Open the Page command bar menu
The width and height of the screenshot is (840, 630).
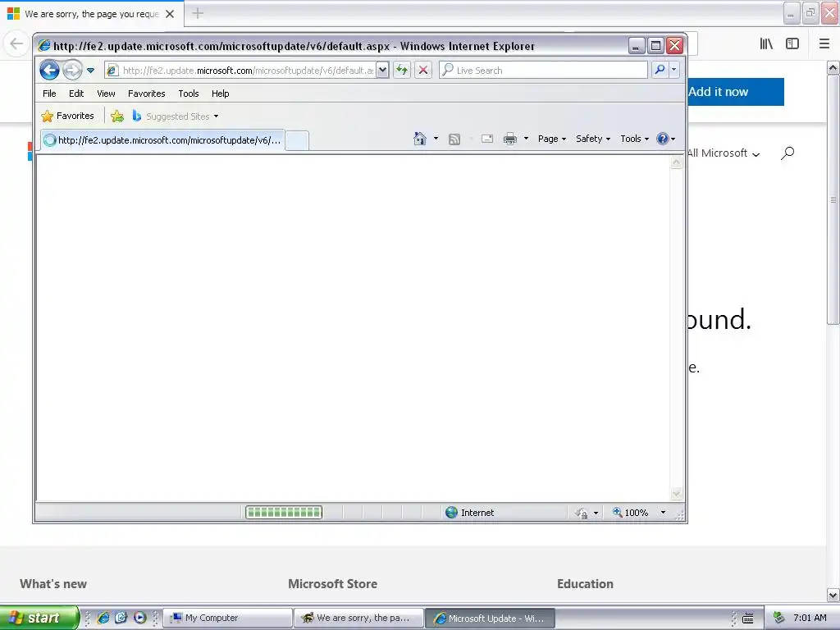pos(552,139)
